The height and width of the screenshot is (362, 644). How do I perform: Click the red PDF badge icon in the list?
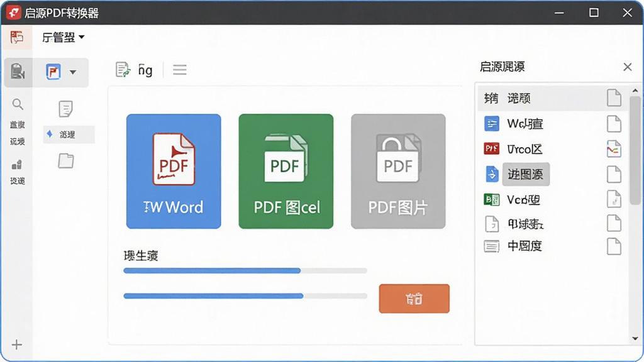pos(492,148)
